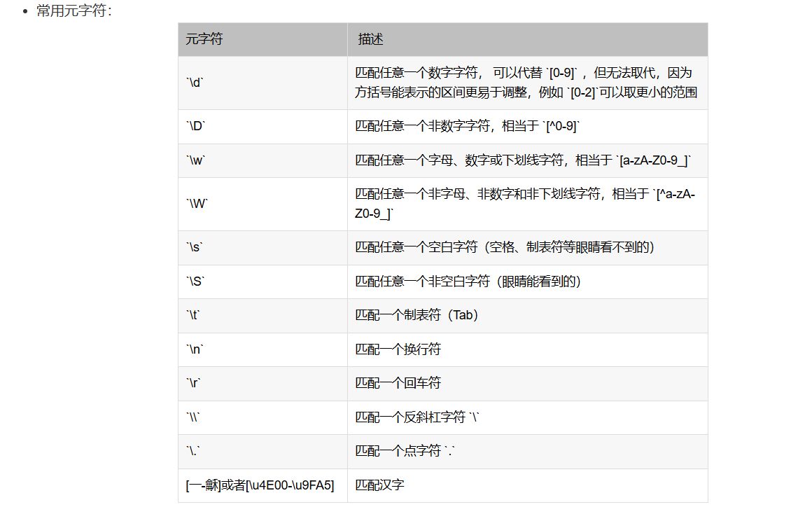Click the description of the \d digit matcher
812x507 pixels.
(x=526, y=83)
